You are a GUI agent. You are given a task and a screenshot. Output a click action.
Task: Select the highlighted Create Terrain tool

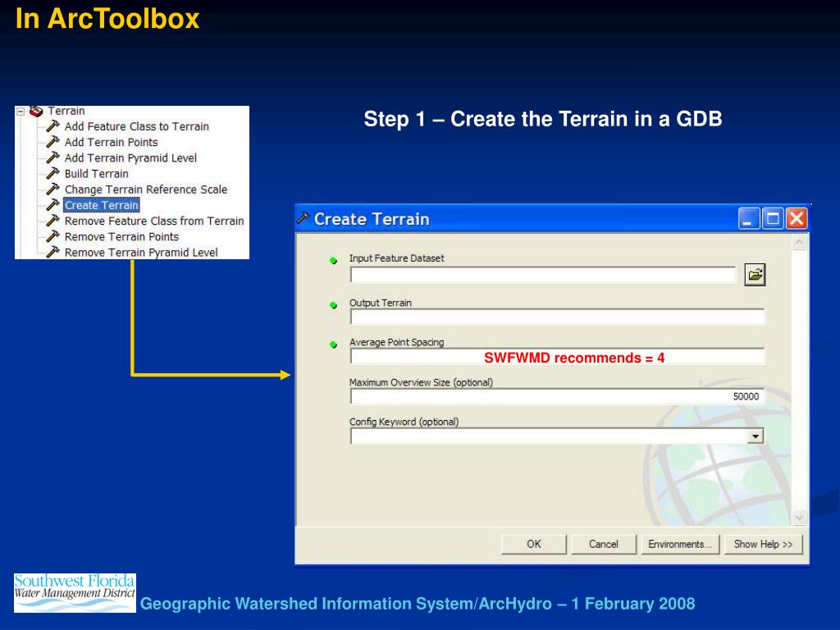(x=101, y=205)
